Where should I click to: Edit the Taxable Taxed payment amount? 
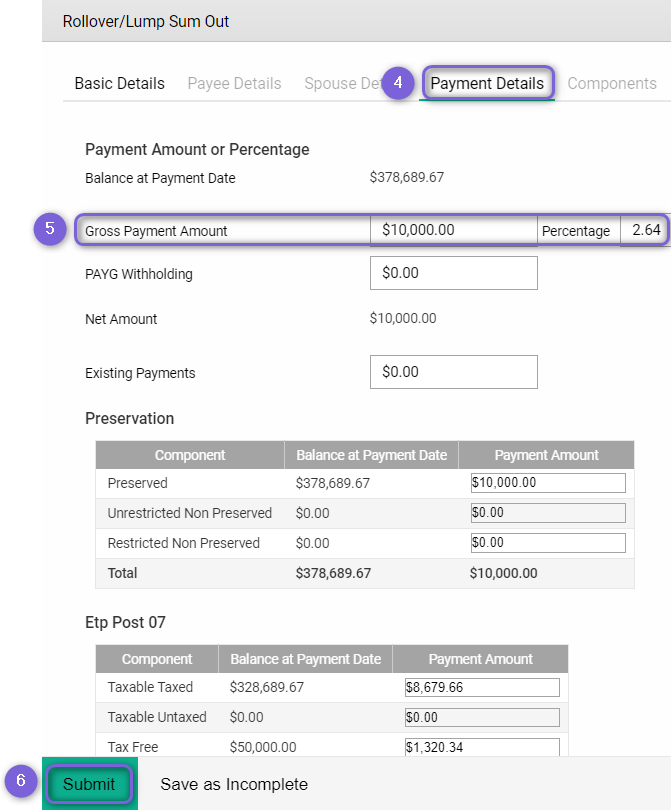pyautogui.click(x=481, y=687)
